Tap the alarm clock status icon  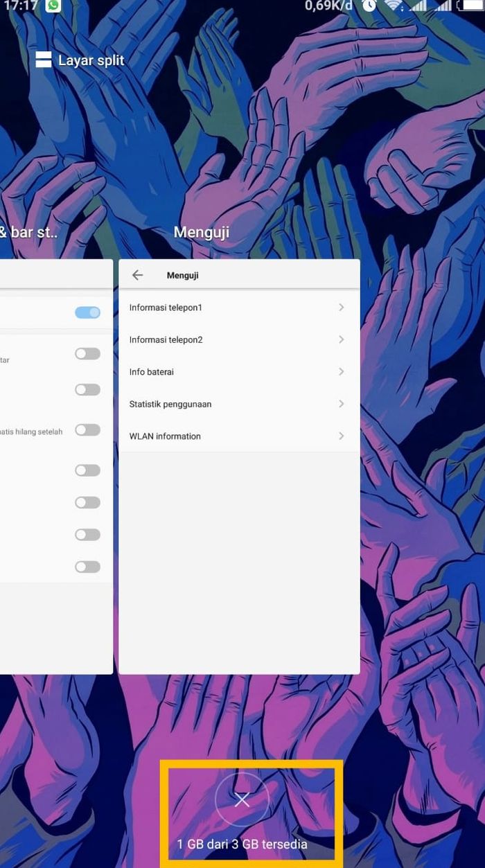click(x=369, y=6)
